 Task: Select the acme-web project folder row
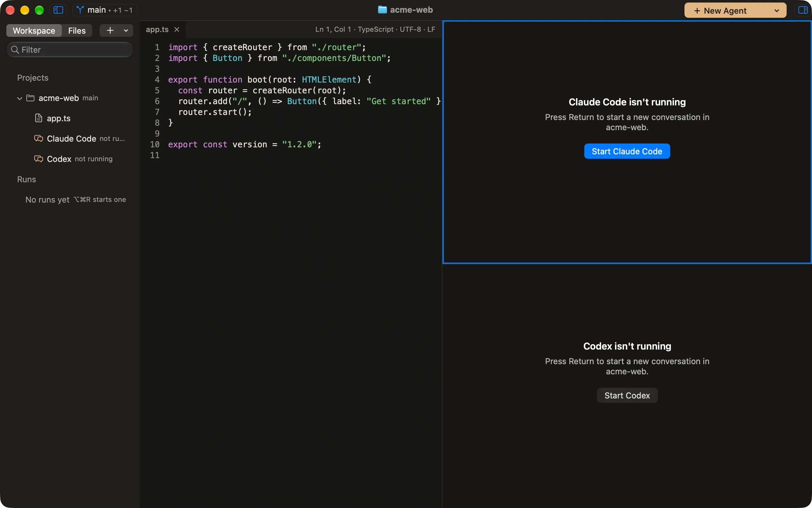click(70, 98)
